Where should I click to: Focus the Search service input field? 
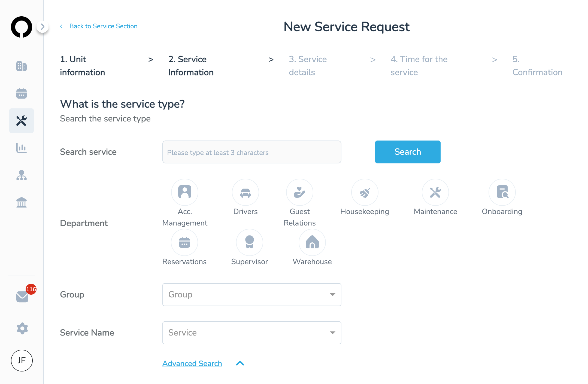252,152
